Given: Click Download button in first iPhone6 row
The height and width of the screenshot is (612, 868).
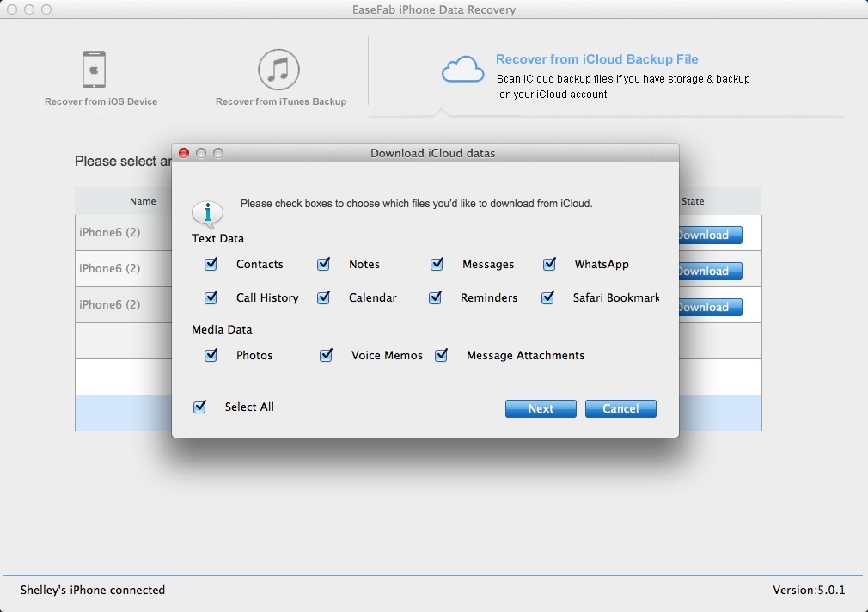Looking at the screenshot, I should click(x=710, y=235).
